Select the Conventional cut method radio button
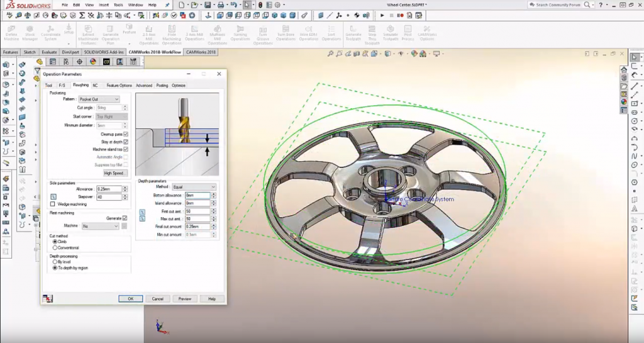Screen dimensions: 644x343 click(x=55, y=247)
